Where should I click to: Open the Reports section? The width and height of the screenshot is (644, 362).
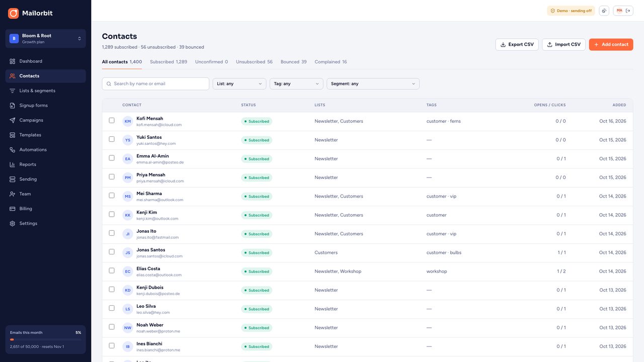(45, 164)
